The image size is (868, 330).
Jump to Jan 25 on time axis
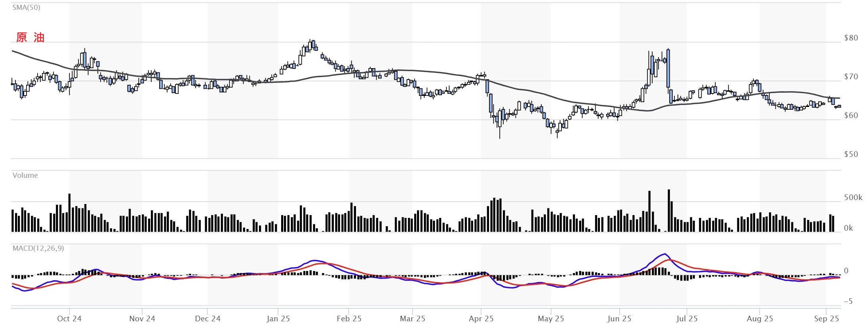[x=278, y=319]
